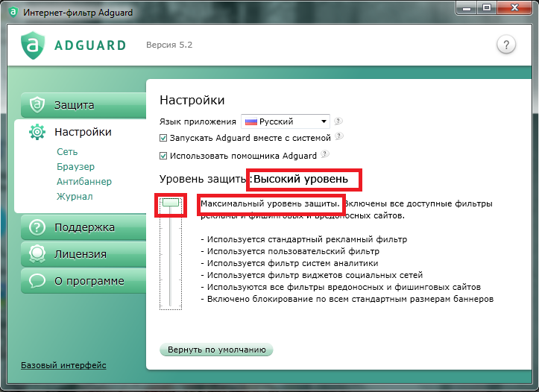
Task: Click the Adguard shield logo in header
Action: pyautogui.click(x=33, y=45)
